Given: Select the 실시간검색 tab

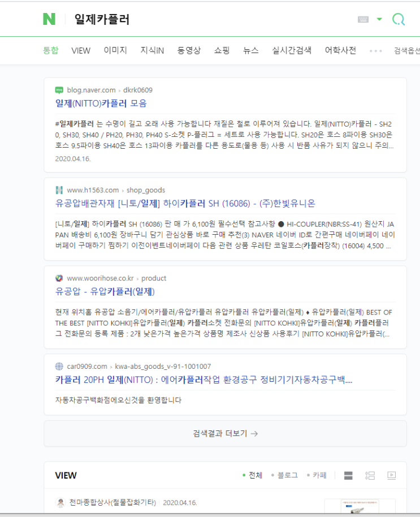Looking at the screenshot, I should coord(292,50).
